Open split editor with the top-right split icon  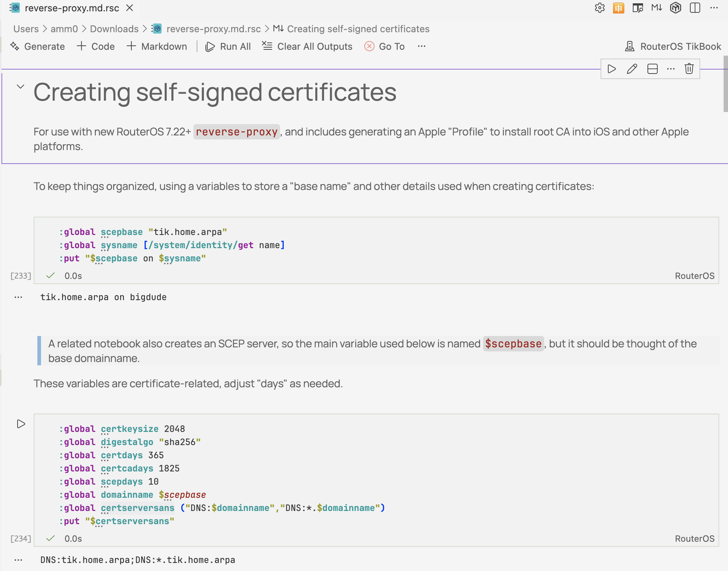pyautogui.click(x=695, y=8)
